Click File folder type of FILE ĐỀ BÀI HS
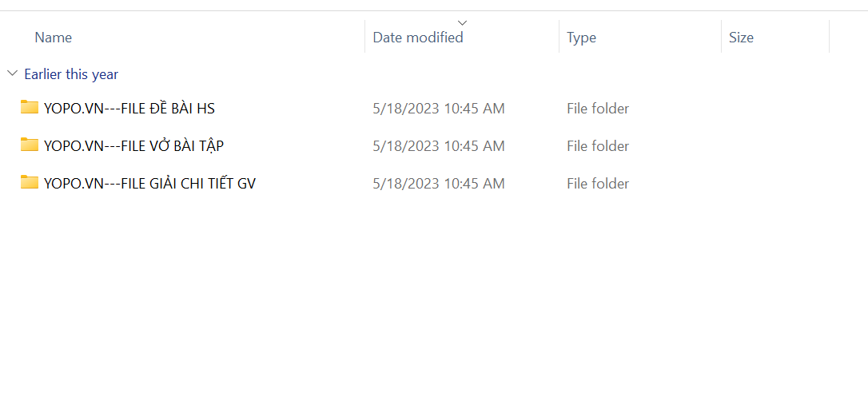 point(598,109)
